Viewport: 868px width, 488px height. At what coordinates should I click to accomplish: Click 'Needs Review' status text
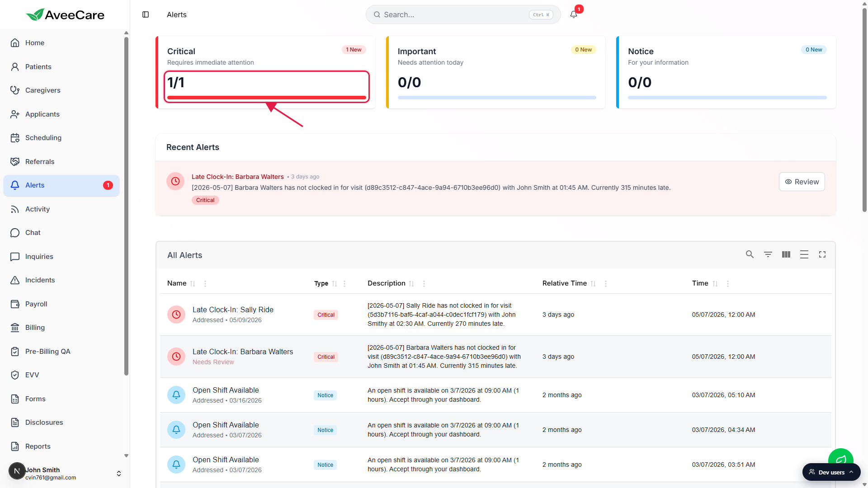[213, 362]
